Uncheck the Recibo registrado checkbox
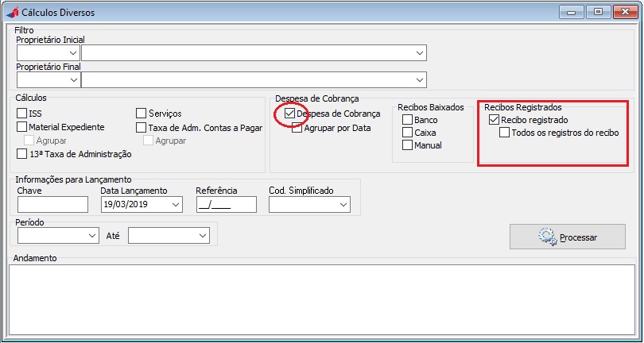The height and width of the screenshot is (343, 644). click(494, 119)
